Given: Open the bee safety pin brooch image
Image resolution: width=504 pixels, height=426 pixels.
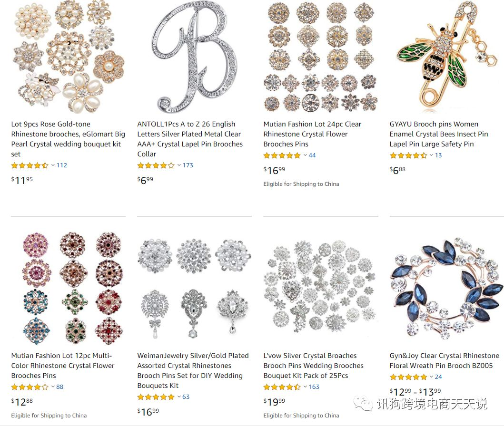Looking at the screenshot, I should [447, 57].
